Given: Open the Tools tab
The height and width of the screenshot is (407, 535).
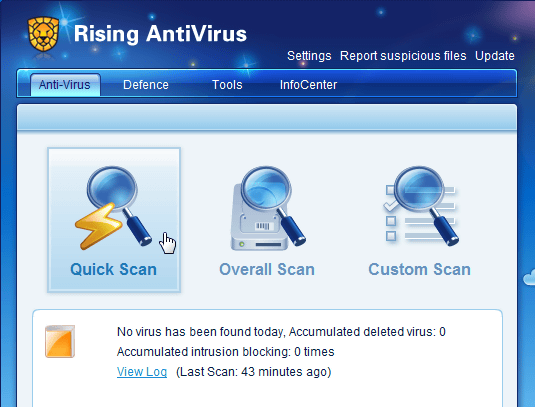Looking at the screenshot, I should [227, 85].
